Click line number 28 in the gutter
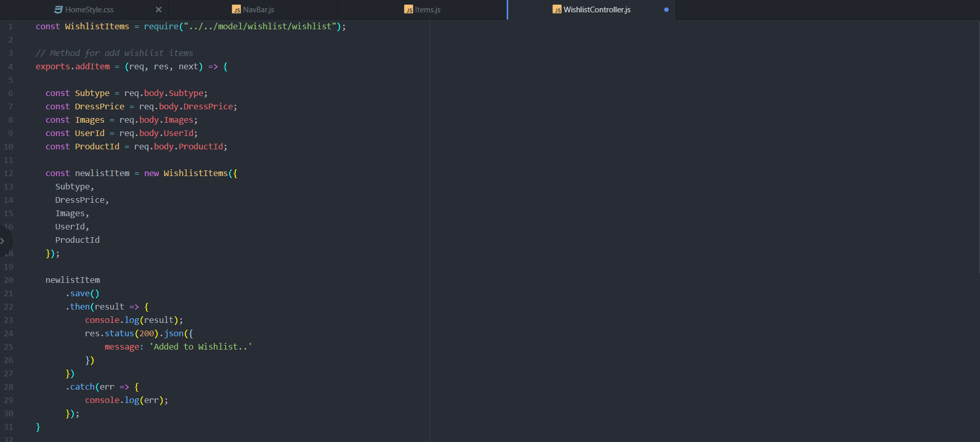The height and width of the screenshot is (442, 980). click(9, 387)
